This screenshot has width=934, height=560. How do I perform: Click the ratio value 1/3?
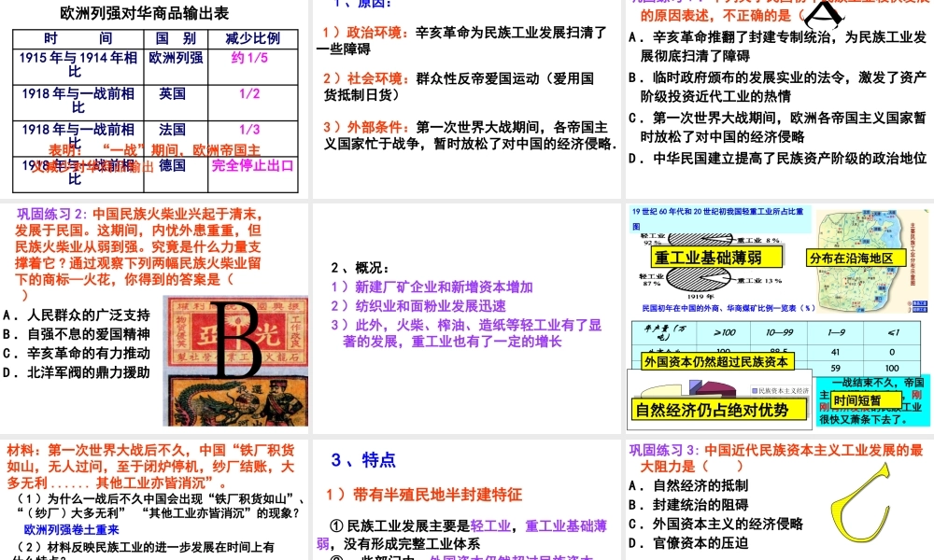pos(249,129)
